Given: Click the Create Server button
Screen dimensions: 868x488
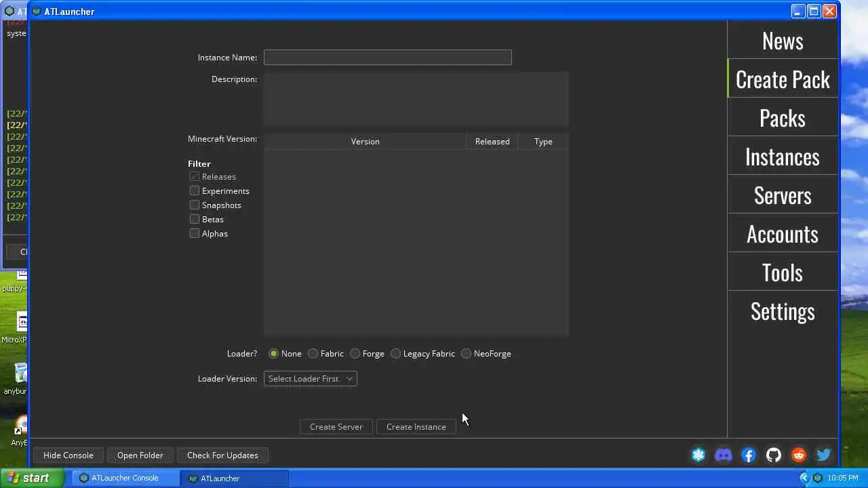Looking at the screenshot, I should tap(336, 427).
